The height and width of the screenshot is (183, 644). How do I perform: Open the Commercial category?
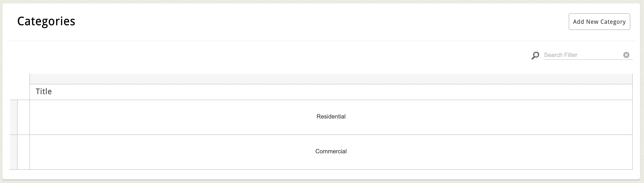point(331,152)
